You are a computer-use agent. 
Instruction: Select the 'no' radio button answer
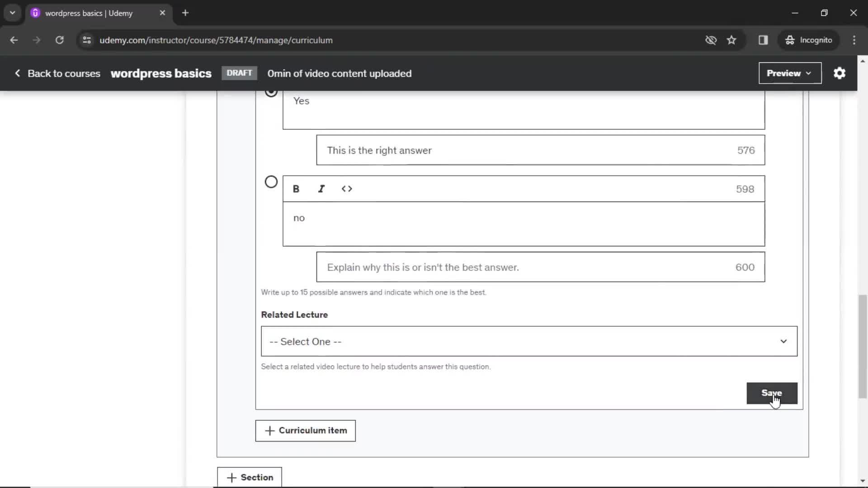tap(271, 182)
